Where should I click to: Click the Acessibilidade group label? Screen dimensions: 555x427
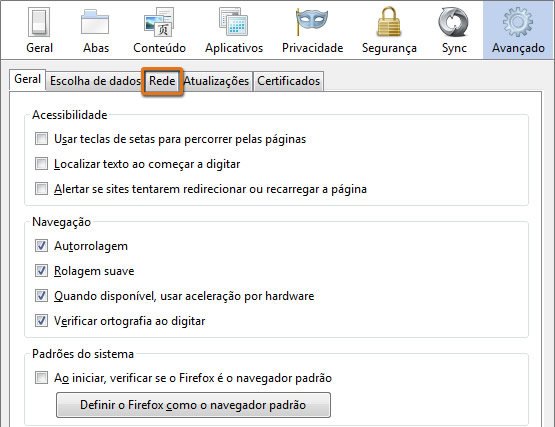point(70,115)
